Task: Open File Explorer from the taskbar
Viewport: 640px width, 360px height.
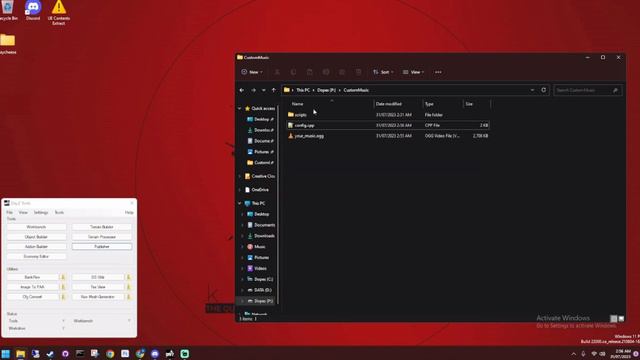Action: (x=20, y=353)
